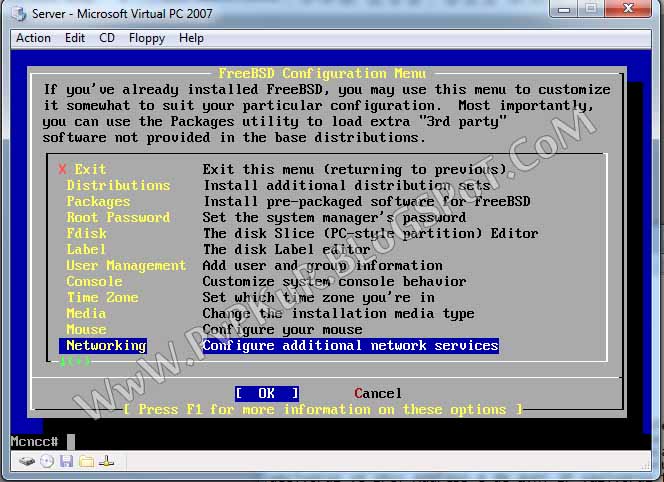This screenshot has width=664, height=482.
Task: Select the User Management entry
Action: click(x=126, y=266)
